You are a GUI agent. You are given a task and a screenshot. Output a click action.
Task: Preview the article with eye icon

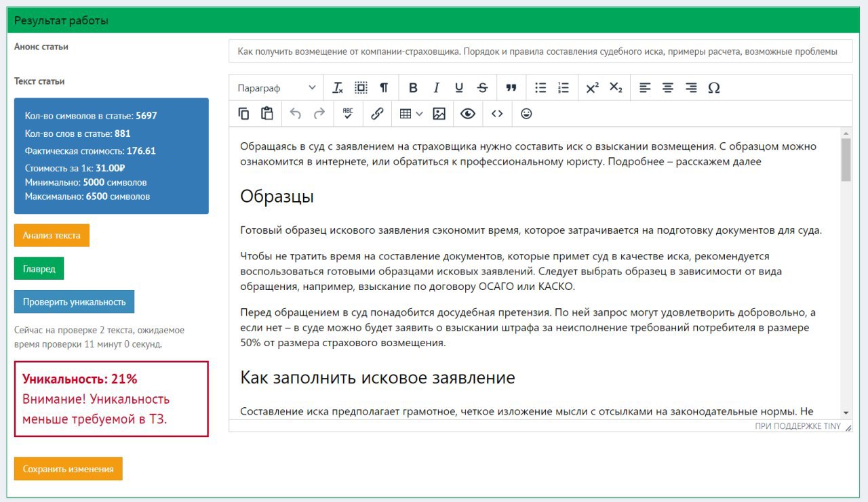click(x=468, y=114)
